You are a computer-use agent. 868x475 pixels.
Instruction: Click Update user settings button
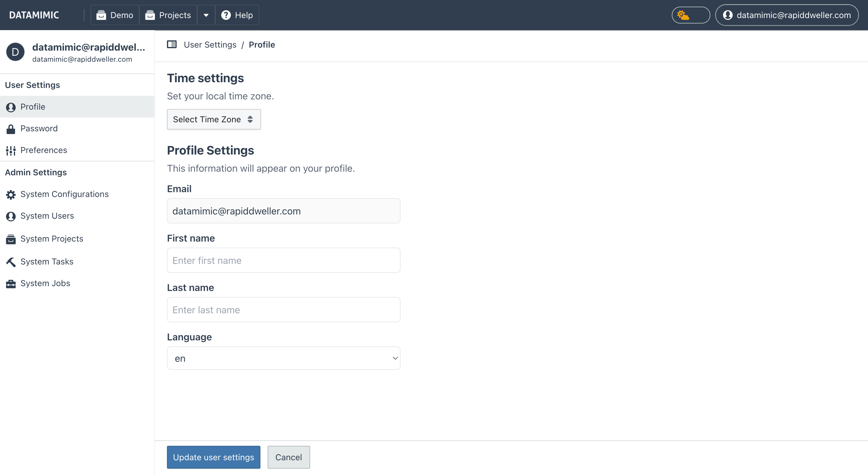click(214, 457)
